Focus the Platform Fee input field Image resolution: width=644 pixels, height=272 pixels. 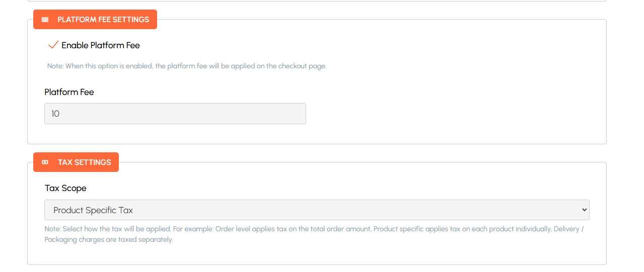[x=175, y=114]
